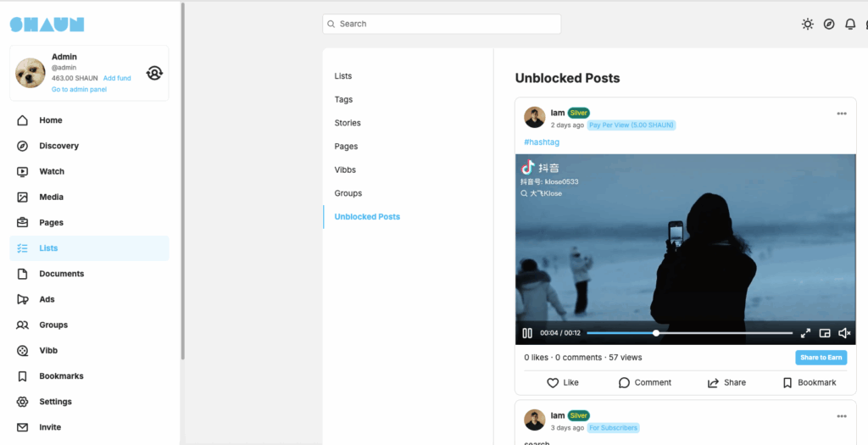Select the Lists tab in middle panel
This screenshot has width=868, height=445.
pos(408,75)
